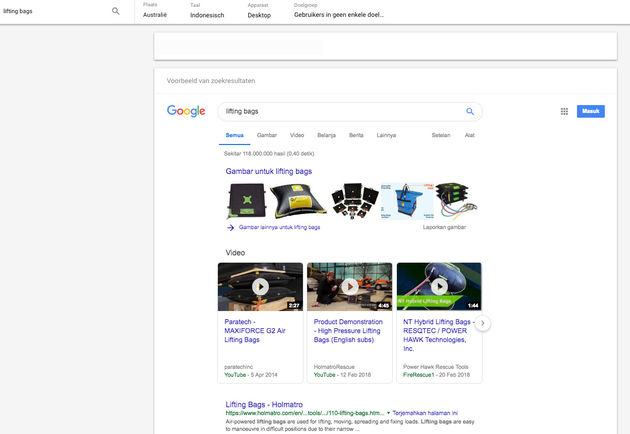
Task: Click Gambar lainnya untuk lifting bags
Action: pos(279,227)
